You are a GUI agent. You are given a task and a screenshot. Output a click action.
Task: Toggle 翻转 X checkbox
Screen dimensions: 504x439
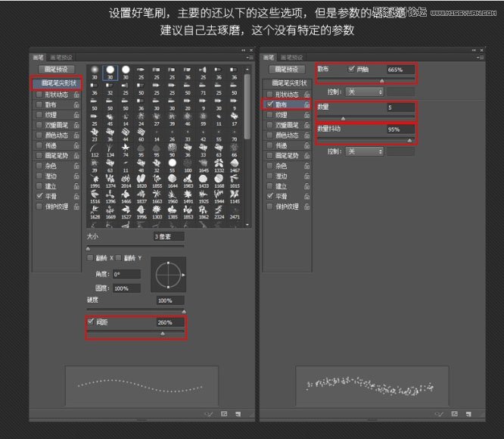[x=90, y=258]
